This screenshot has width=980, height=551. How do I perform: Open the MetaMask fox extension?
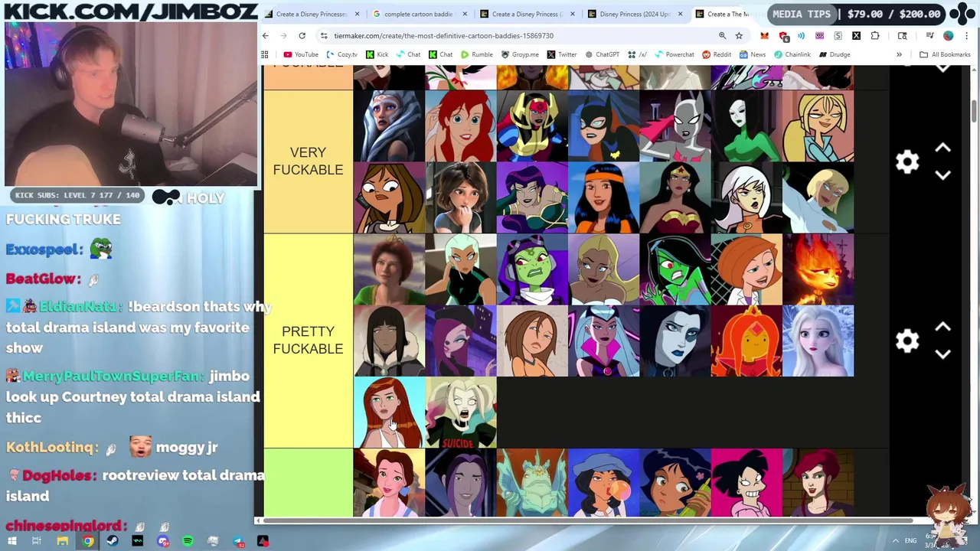point(764,36)
